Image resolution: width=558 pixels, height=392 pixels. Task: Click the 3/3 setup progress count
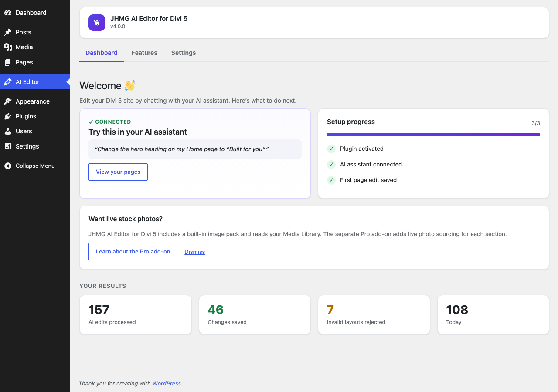pos(536,123)
